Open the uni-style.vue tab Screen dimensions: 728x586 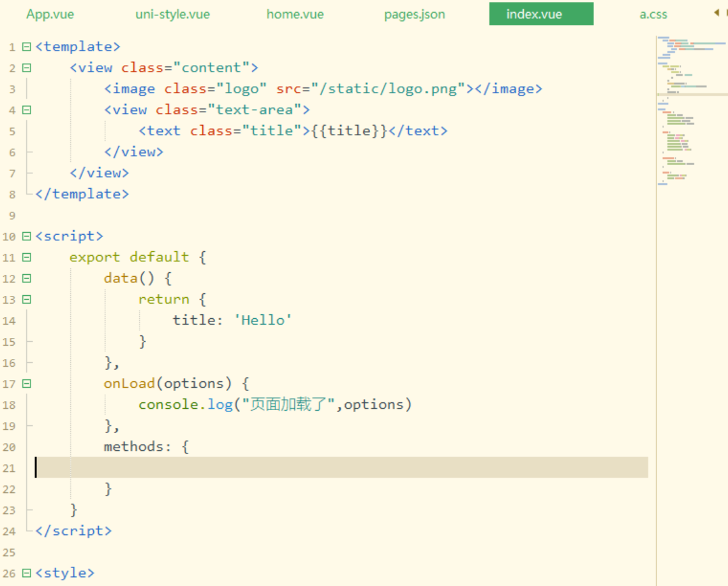tap(172, 14)
